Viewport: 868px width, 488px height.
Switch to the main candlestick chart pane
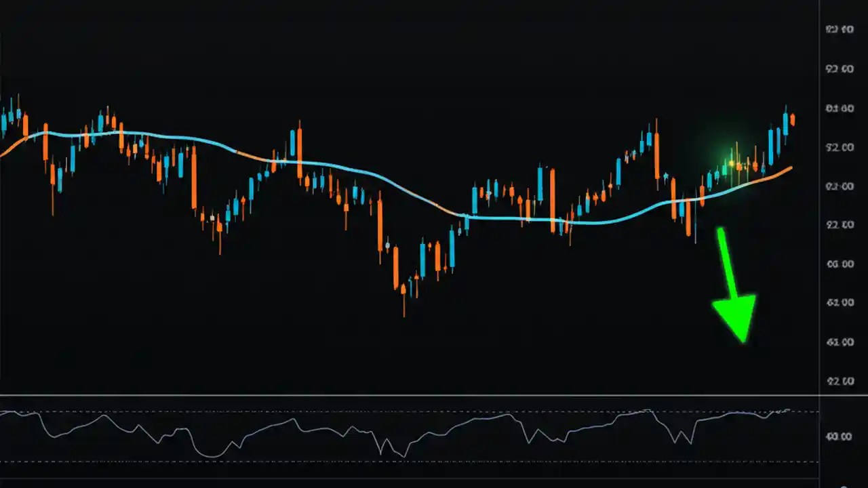click(x=407, y=203)
